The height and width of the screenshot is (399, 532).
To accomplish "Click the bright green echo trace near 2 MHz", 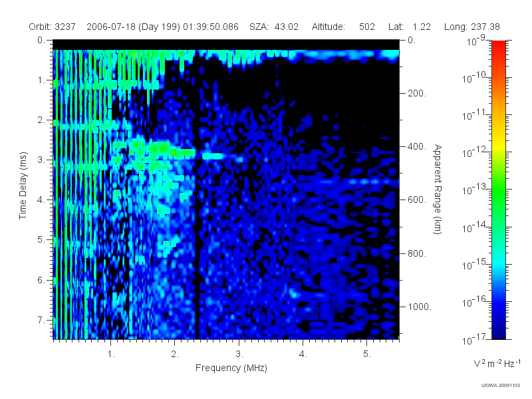I will [174, 152].
